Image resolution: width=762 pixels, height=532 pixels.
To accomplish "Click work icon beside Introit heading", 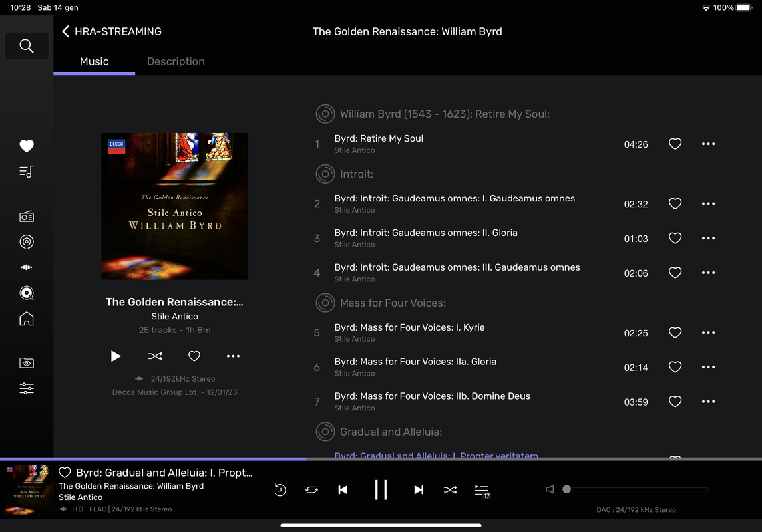I will click(325, 174).
